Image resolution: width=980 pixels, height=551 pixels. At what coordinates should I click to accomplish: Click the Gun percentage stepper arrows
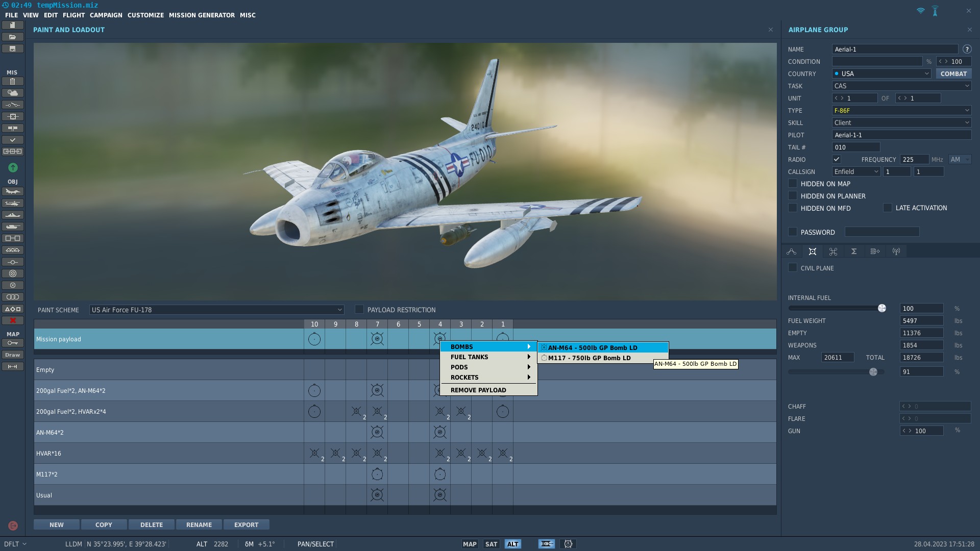[906, 431]
